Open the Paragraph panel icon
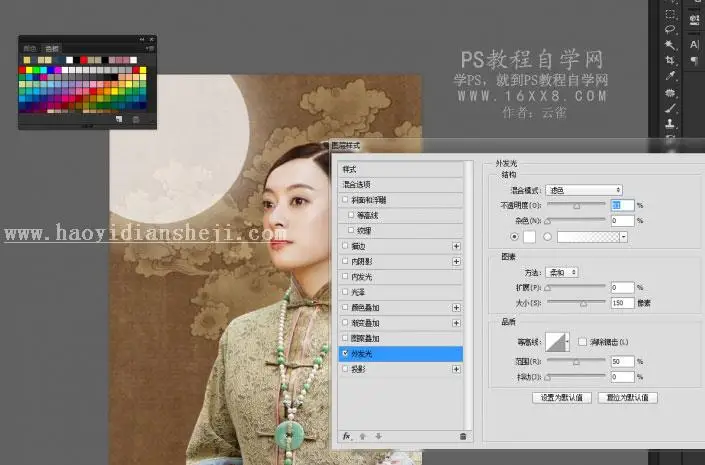The width and height of the screenshot is (705, 465). pyautogui.click(x=694, y=60)
